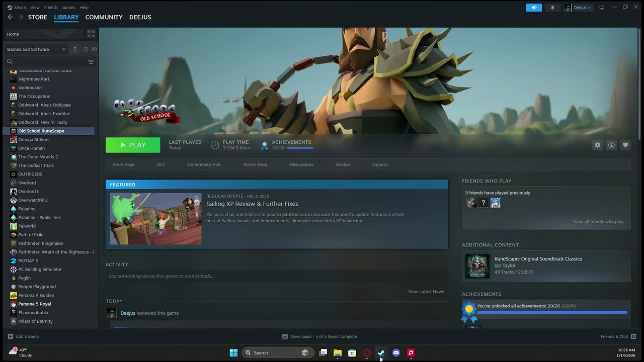Click the sort ascending arrow in library sidebar

75,49
